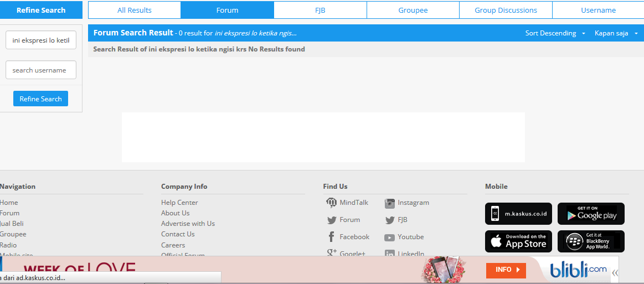Viewport: 644px width, 284px height.
Task: Click the orange INFO banner button
Action: (506, 270)
